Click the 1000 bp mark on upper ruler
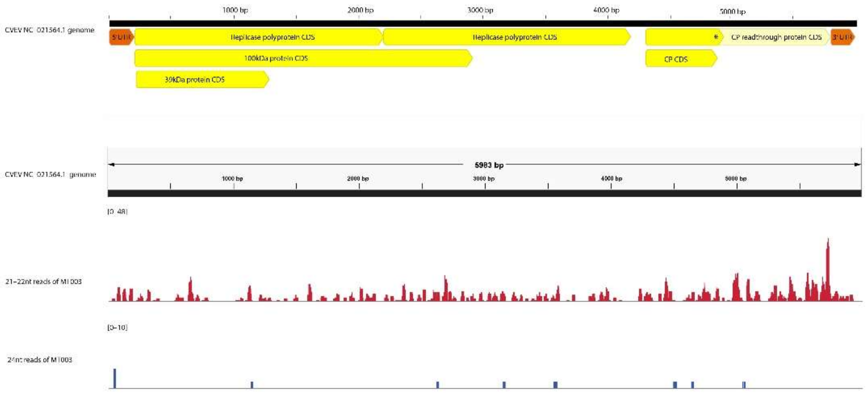 tap(235, 10)
